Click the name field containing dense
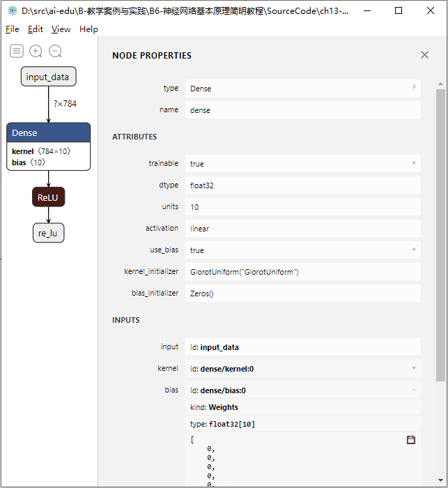Image resolution: width=448 pixels, height=488 pixels. coord(302,110)
